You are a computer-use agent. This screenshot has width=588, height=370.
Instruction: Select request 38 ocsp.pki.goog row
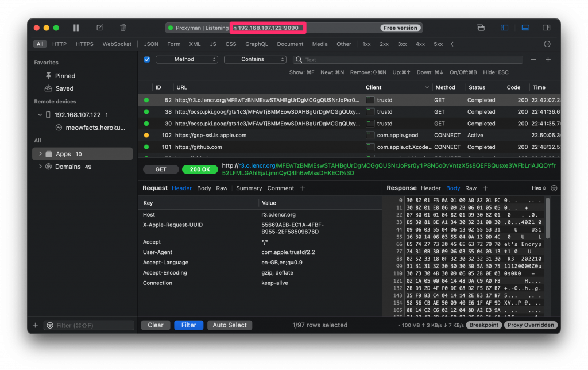click(350, 112)
